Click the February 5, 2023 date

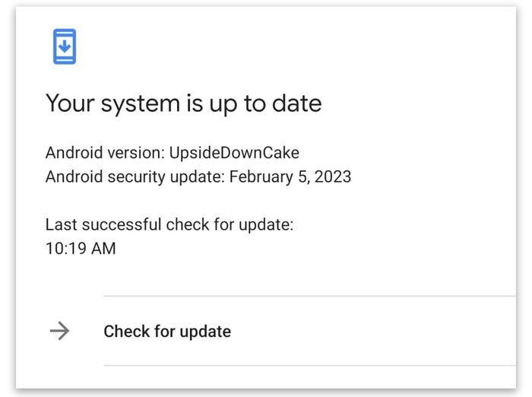(x=290, y=177)
